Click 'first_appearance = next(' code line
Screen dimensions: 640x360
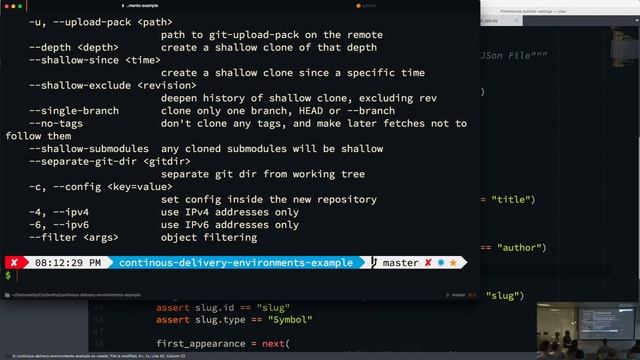click(223, 344)
